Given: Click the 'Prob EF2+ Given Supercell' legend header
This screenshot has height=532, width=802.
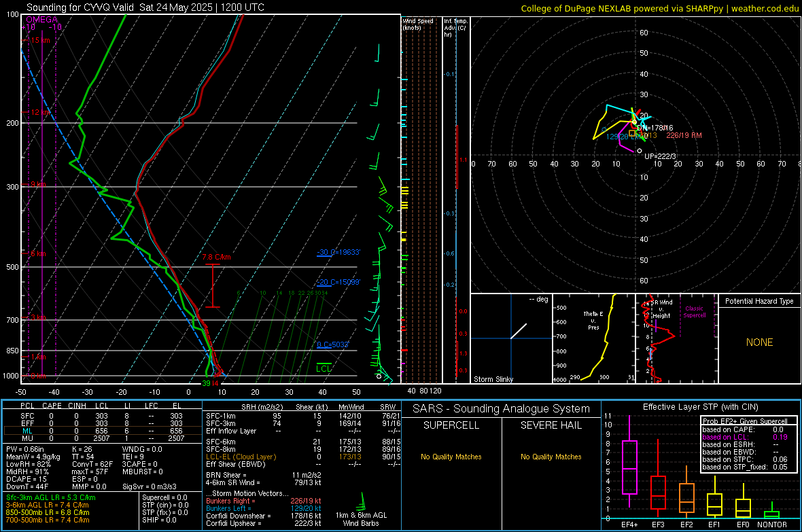Looking at the screenshot, I should [745, 421].
